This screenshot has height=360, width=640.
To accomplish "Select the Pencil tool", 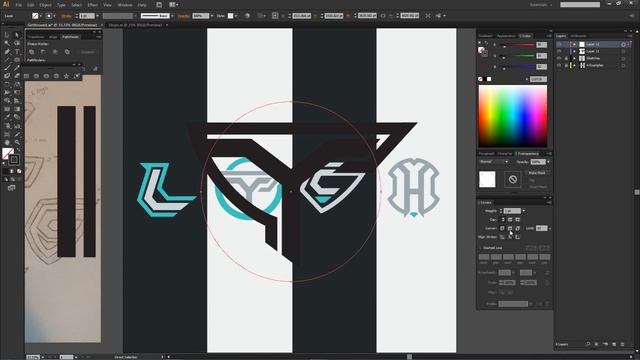I will (17, 68).
